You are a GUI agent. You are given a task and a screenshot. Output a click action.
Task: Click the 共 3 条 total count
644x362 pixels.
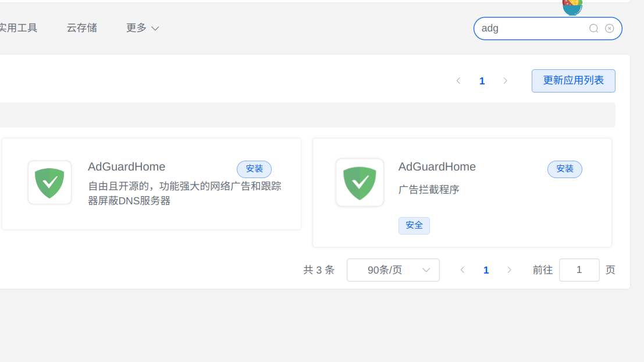[319, 270]
